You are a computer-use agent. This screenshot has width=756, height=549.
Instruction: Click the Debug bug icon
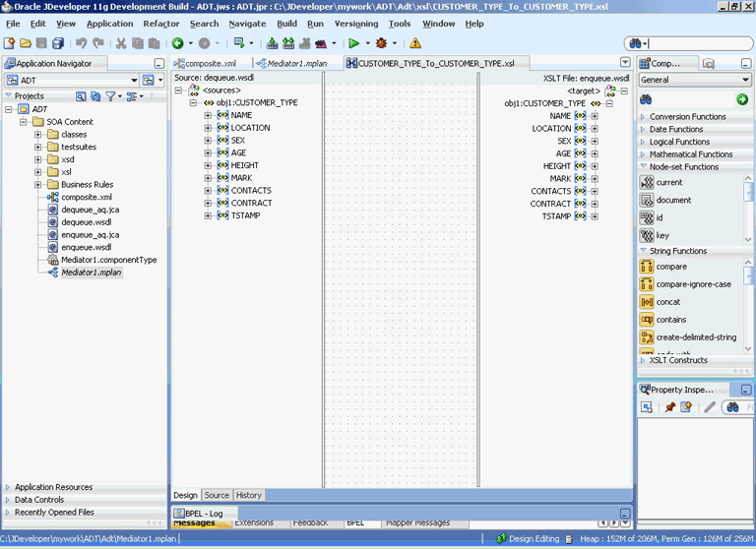(x=381, y=43)
